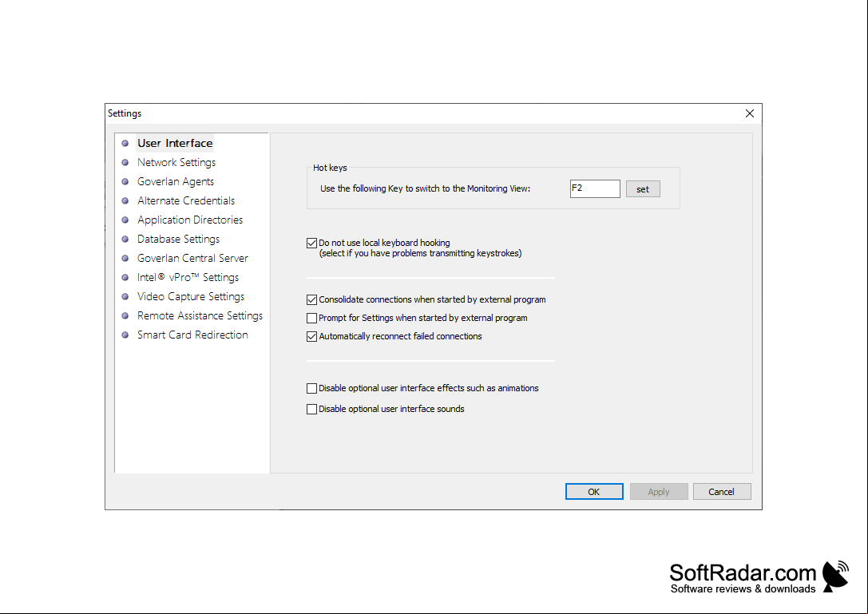The height and width of the screenshot is (614, 868).
Task: Open Application Directories settings
Action: [190, 220]
